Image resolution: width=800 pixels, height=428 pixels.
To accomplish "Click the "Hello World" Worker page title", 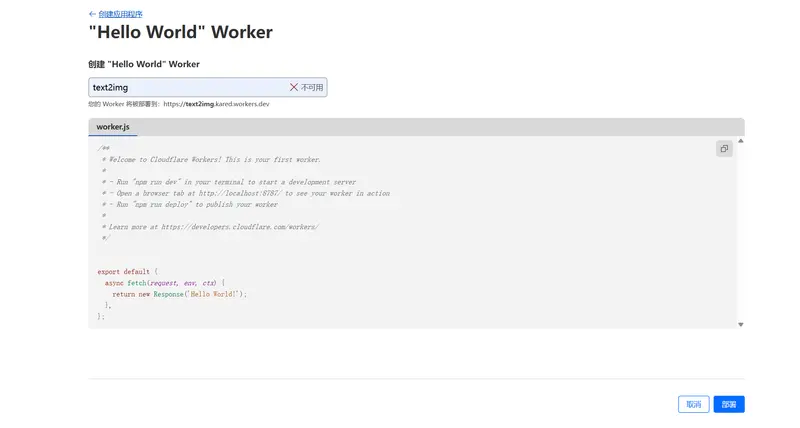I will (x=181, y=32).
